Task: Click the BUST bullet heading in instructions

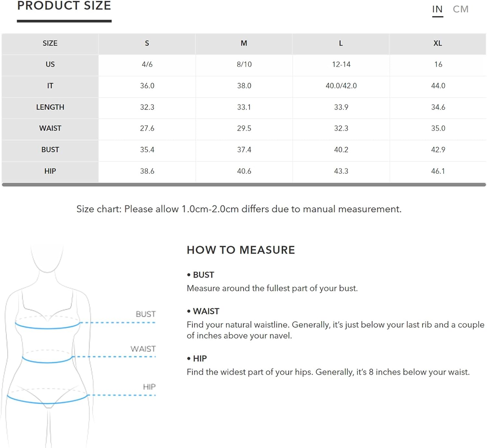Action: (x=201, y=275)
